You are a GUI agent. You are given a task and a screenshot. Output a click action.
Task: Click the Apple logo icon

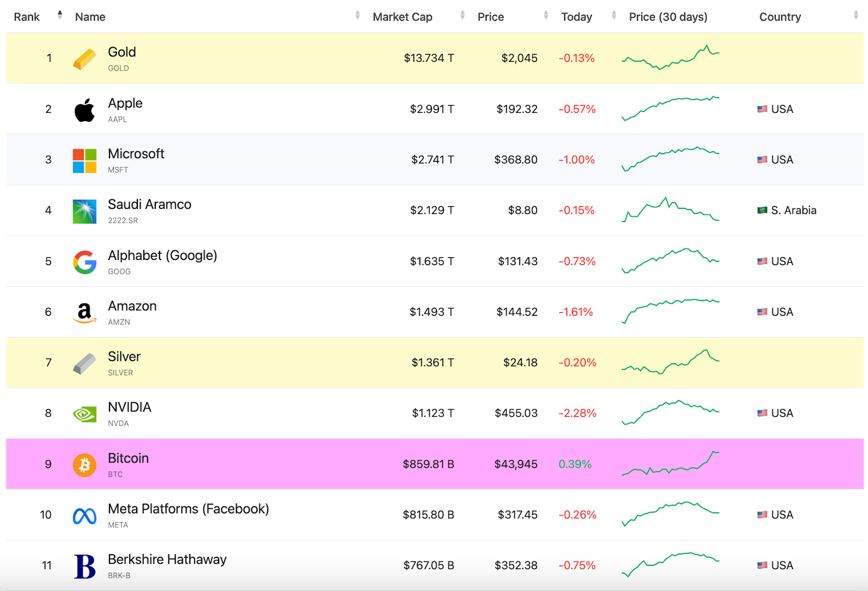click(85, 110)
